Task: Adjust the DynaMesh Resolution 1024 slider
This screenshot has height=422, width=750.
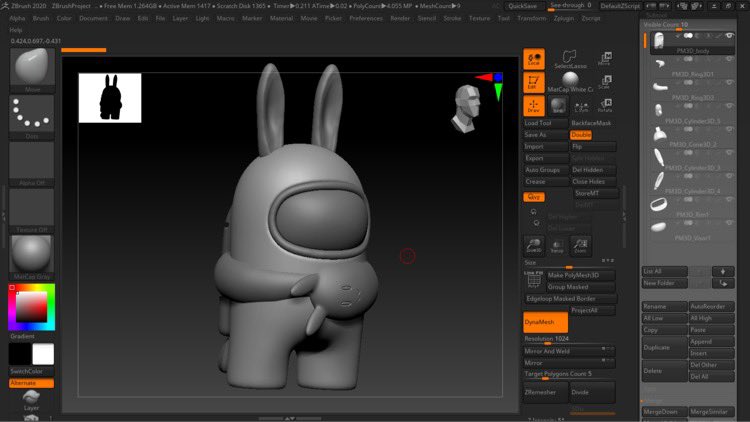Action: coord(569,339)
